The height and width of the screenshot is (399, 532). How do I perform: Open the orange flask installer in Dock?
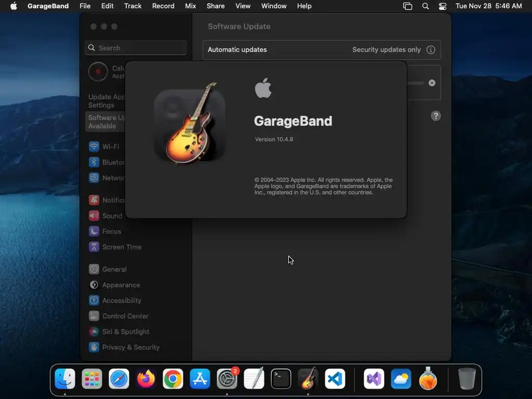pyautogui.click(x=428, y=379)
